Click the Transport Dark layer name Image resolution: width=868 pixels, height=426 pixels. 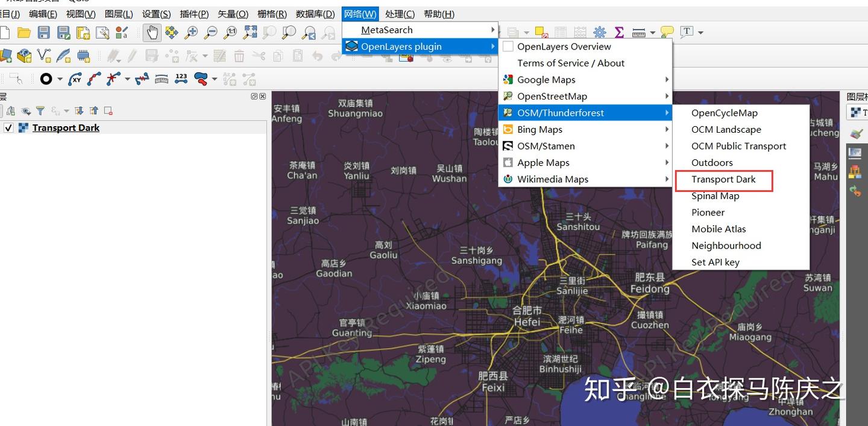click(x=66, y=127)
